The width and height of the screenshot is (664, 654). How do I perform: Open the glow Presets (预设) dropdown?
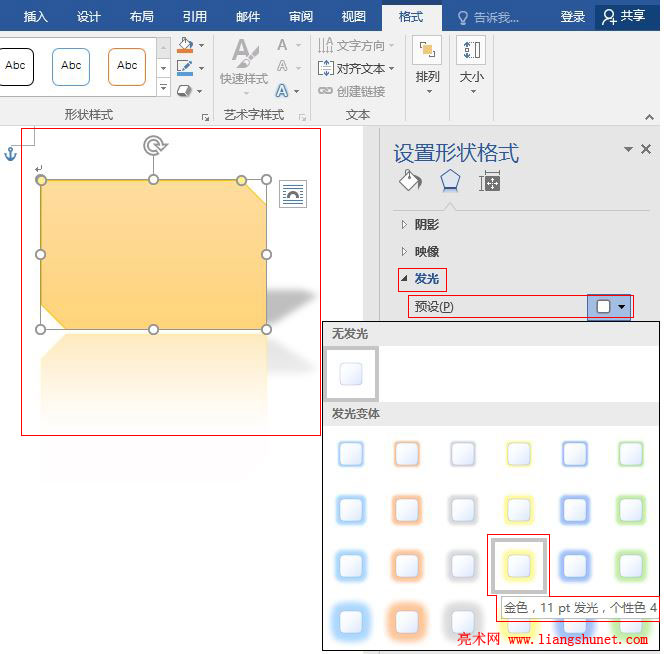pyautogui.click(x=609, y=307)
